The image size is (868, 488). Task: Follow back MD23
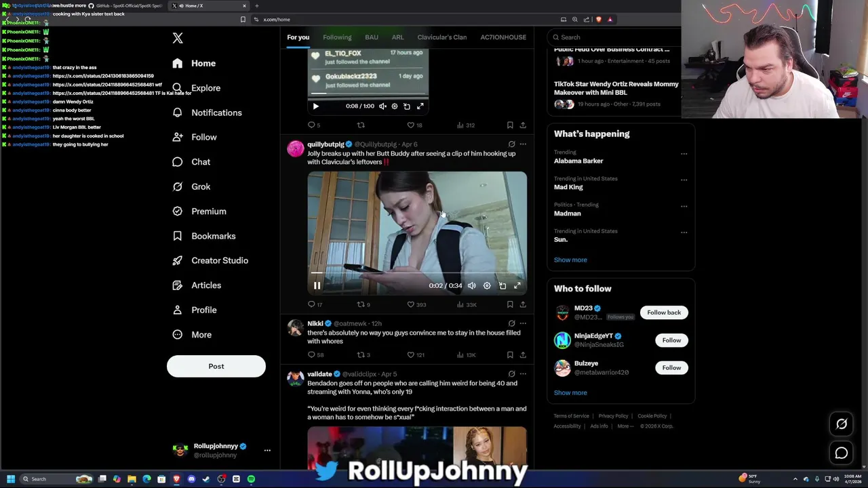[x=664, y=312]
